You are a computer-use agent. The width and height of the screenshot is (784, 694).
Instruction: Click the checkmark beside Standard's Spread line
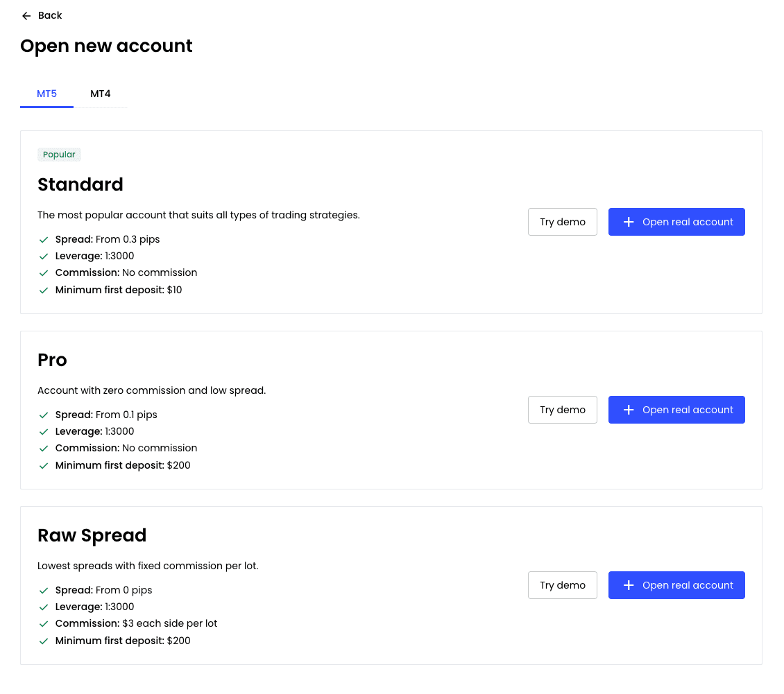coord(44,240)
